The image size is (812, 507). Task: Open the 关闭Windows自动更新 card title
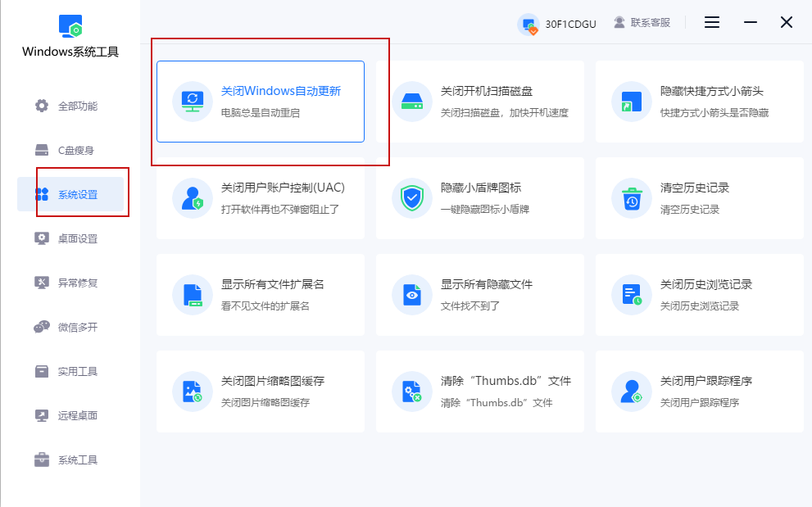point(281,91)
